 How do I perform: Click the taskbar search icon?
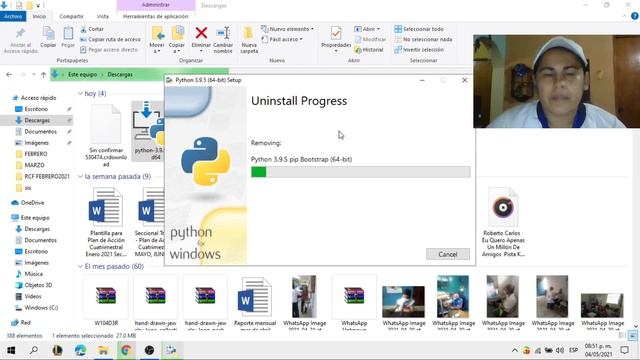(x=34, y=350)
